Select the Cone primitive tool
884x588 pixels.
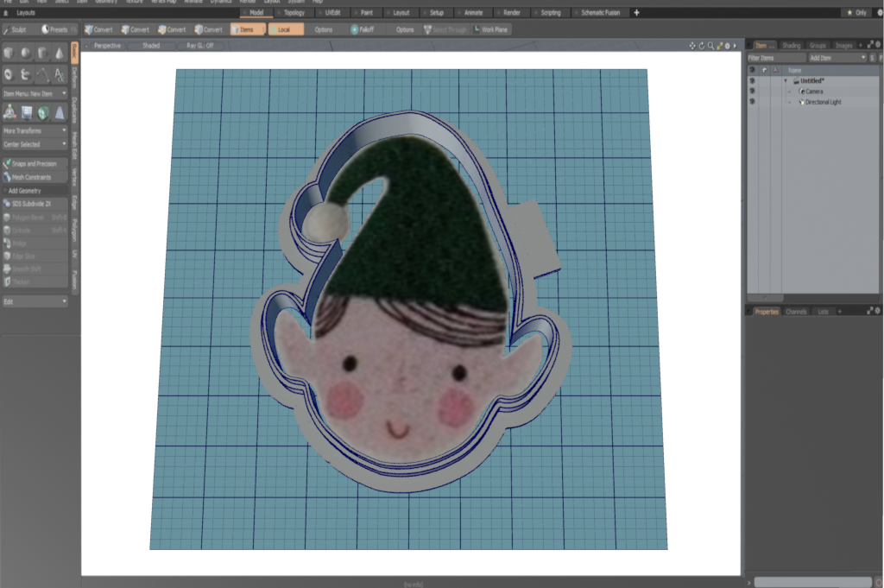point(60,54)
